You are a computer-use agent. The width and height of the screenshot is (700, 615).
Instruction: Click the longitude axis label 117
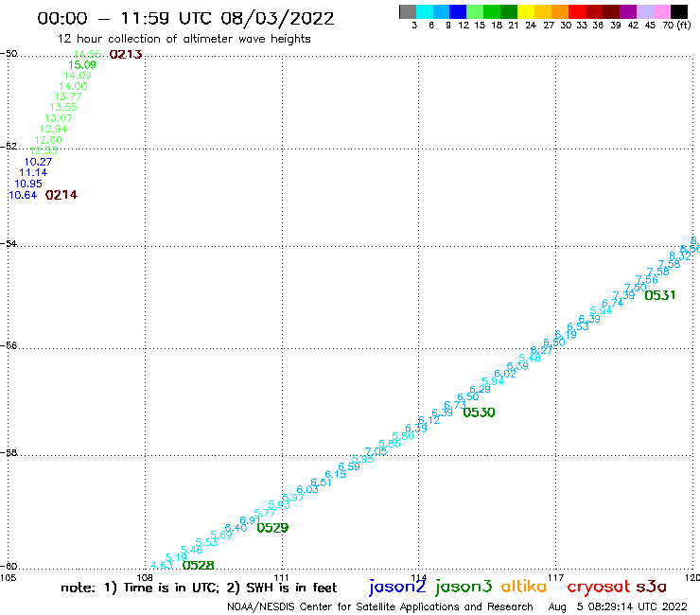coord(555,578)
